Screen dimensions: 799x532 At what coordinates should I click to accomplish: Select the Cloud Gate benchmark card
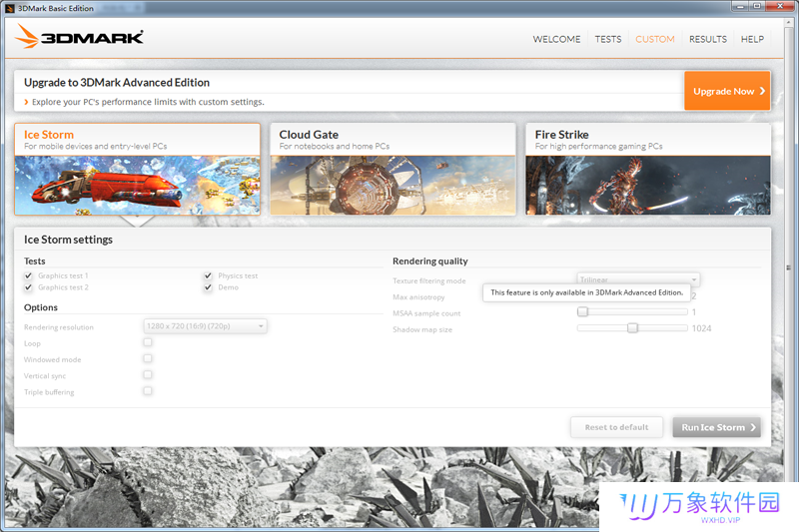coord(393,169)
